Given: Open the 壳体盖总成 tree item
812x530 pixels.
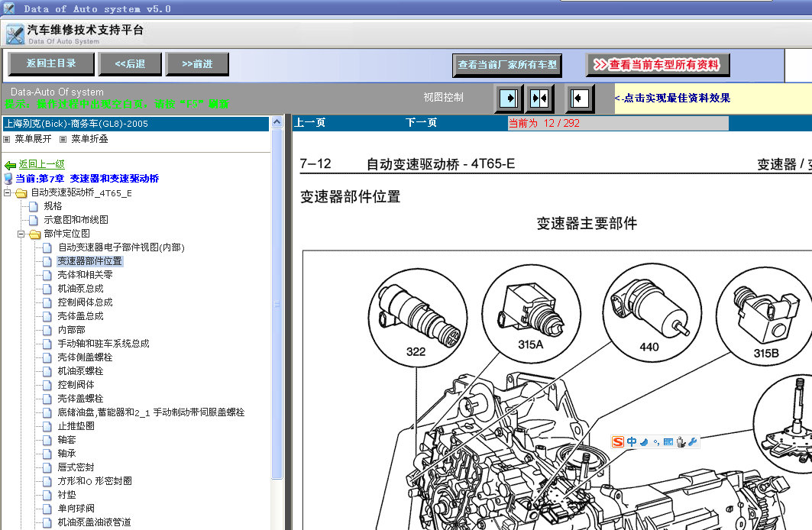Looking at the screenshot, I should (x=80, y=316).
